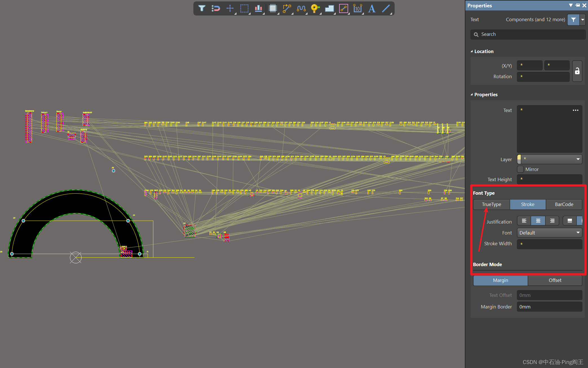The image size is (588, 368).
Task: Open the Layer dropdown
Action: click(x=550, y=159)
